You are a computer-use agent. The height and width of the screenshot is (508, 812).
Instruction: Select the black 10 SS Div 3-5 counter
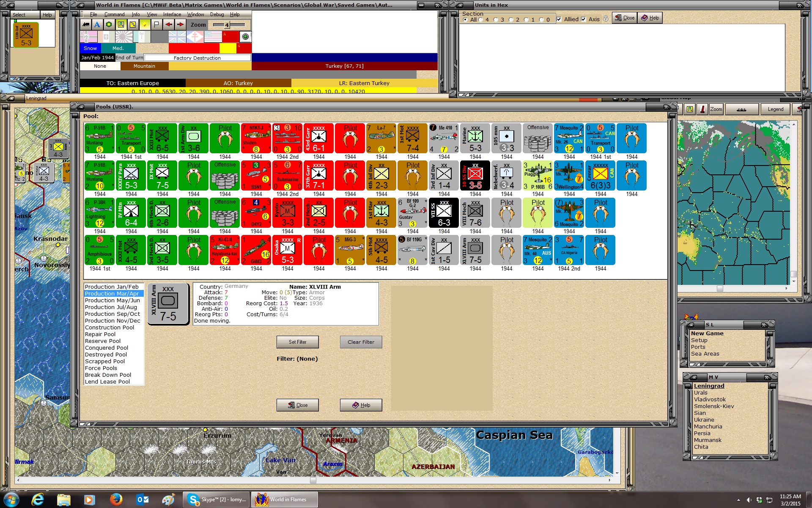coord(475,176)
